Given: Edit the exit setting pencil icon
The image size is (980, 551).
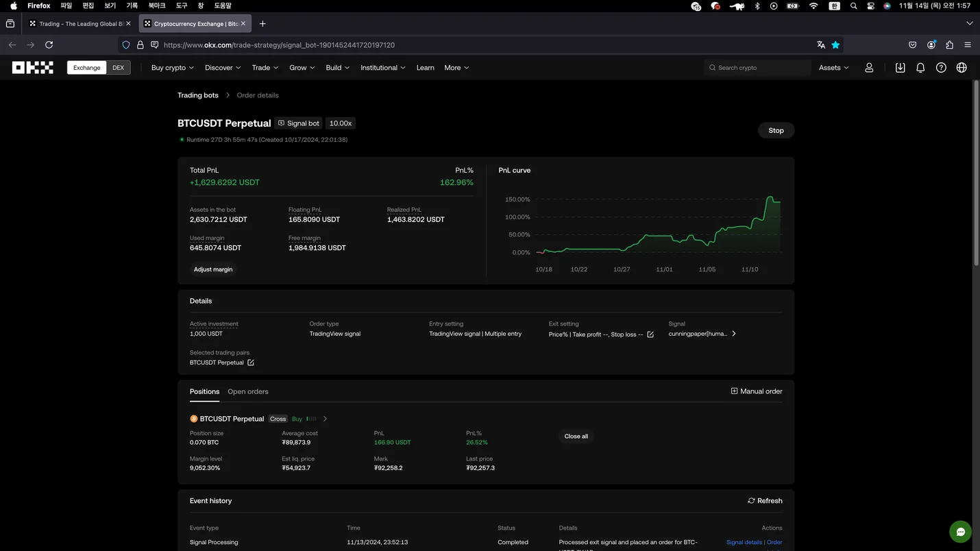Looking at the screenshot, I should pyautogui.click(x=650, y=334).
